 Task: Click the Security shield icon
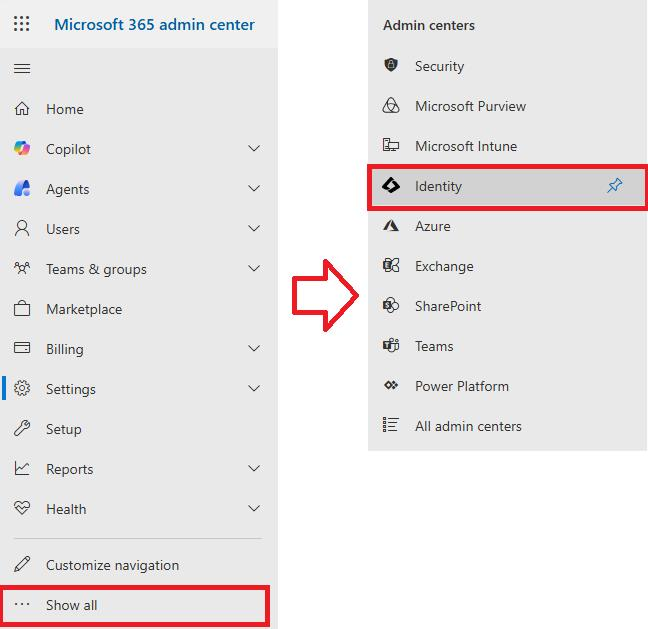click(391, 65)
